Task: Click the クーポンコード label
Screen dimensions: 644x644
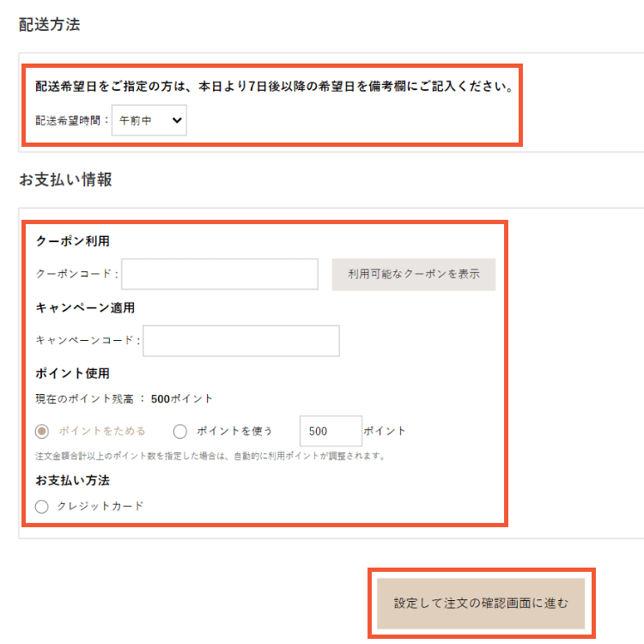Action: [74, 274]
